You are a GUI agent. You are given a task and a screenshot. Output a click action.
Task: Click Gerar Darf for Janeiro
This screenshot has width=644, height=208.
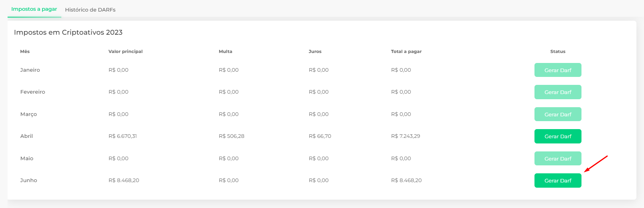558,70
